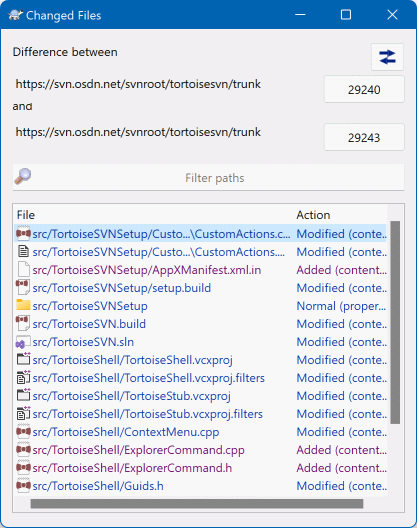Viewport: 417px width, 528px height.
Task: Click the ExplorerCommand.h file icon
Action: point(23,468)
